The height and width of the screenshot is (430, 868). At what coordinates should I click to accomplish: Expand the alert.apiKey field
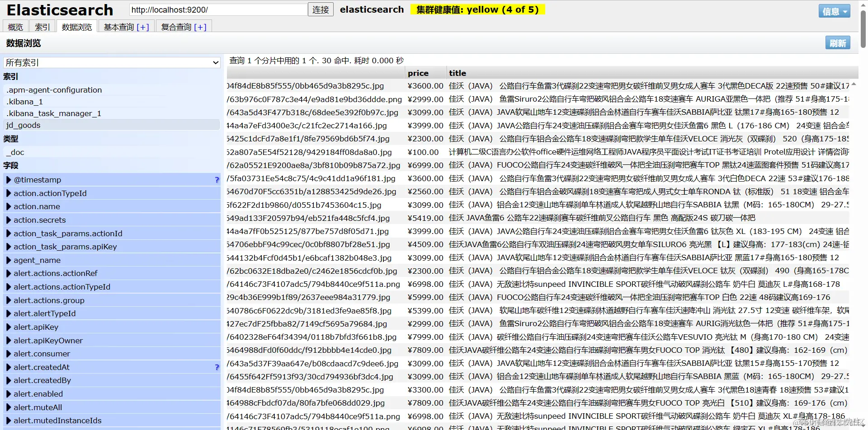[x=112, y=327]
